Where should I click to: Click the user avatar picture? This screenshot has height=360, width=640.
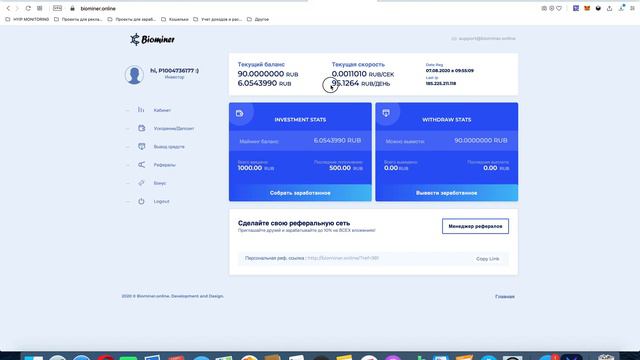tap(134, 75)
